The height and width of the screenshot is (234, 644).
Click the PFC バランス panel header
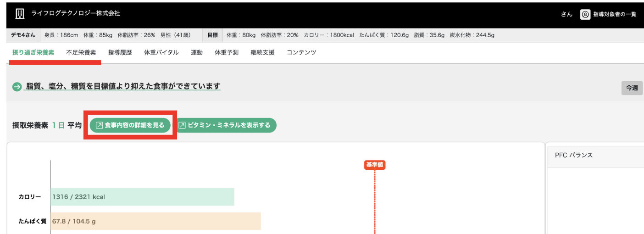595,155
